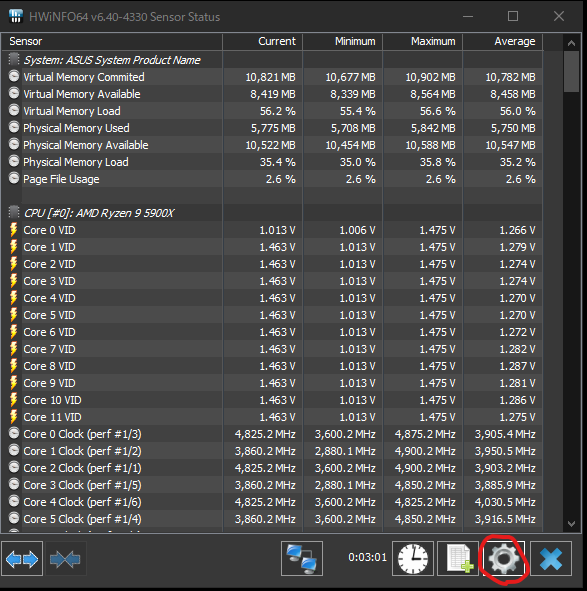Click the Physical Memory Load sensor icon
Viewport: 587px width, 591px height.
tap(14, 161)
